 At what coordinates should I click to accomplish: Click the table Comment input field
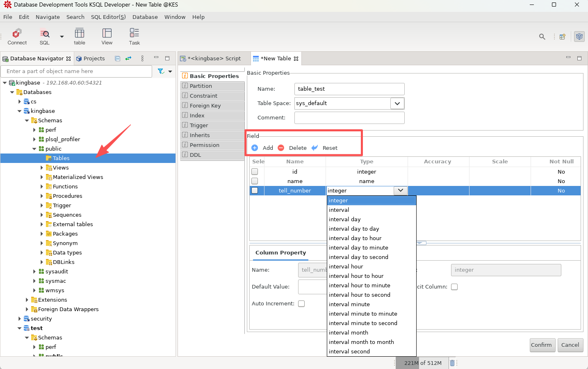(x=349, y=118)
